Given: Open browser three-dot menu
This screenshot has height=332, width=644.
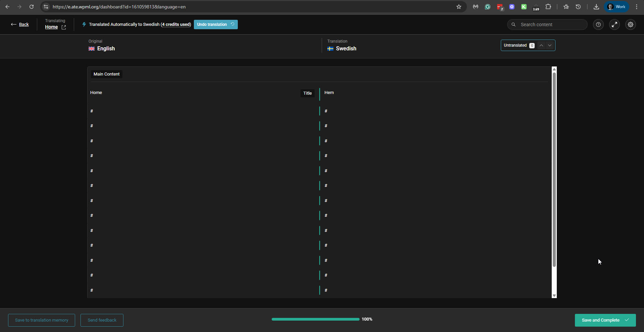Looking at the screenshot, I should [636, 7].
